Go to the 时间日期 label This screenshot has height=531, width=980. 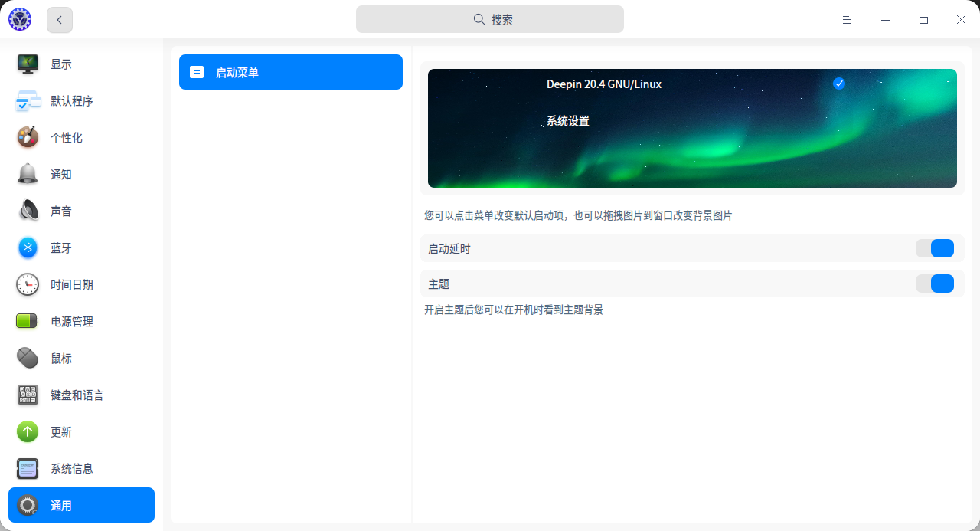point(72,285)
